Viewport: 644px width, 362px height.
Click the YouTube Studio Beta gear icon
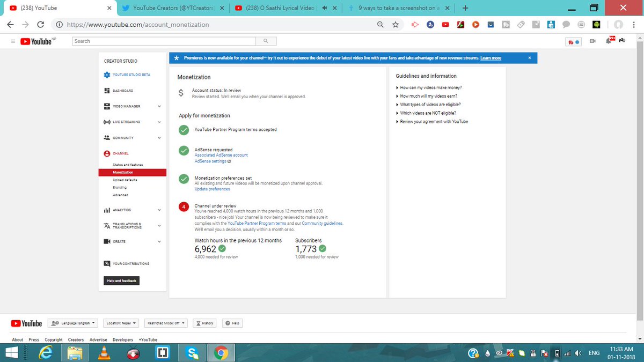pyautogui.click(x=107, y=75)
